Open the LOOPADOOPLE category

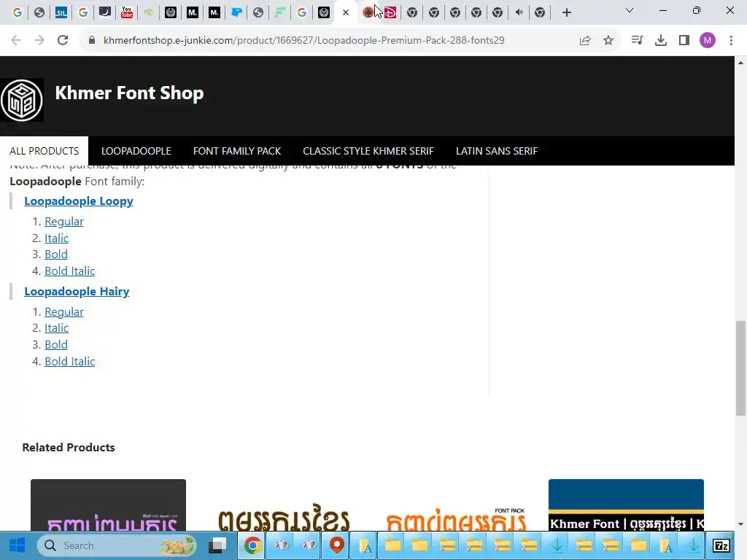click(x=136, y=151)
